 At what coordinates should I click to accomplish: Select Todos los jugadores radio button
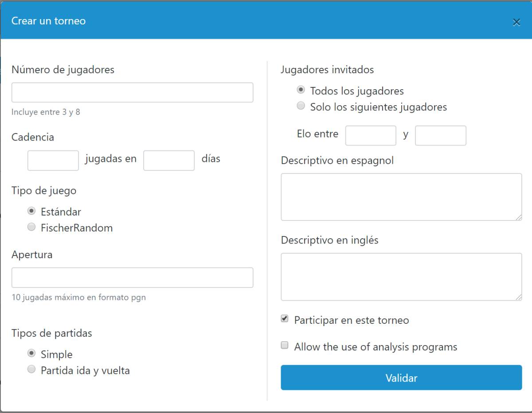[x=301, y=90]
